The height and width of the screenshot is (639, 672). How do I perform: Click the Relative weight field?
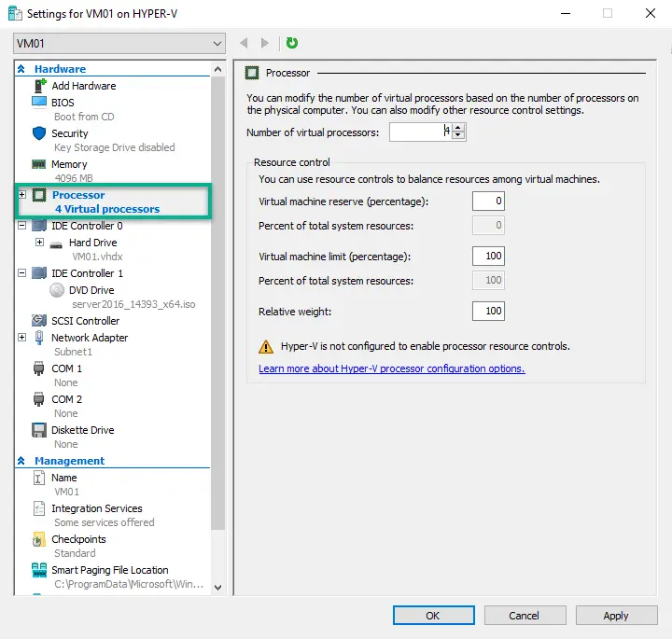tap(488, 311)
